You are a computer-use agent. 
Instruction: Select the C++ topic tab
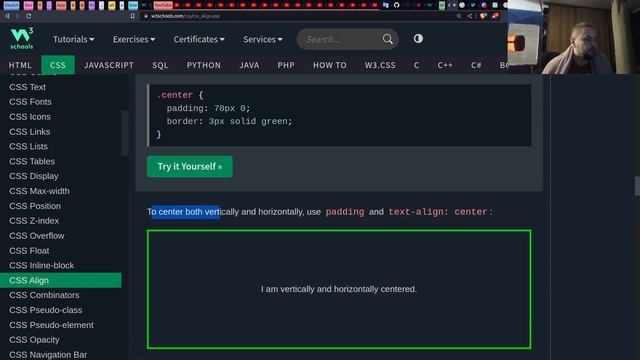[445, 65]
